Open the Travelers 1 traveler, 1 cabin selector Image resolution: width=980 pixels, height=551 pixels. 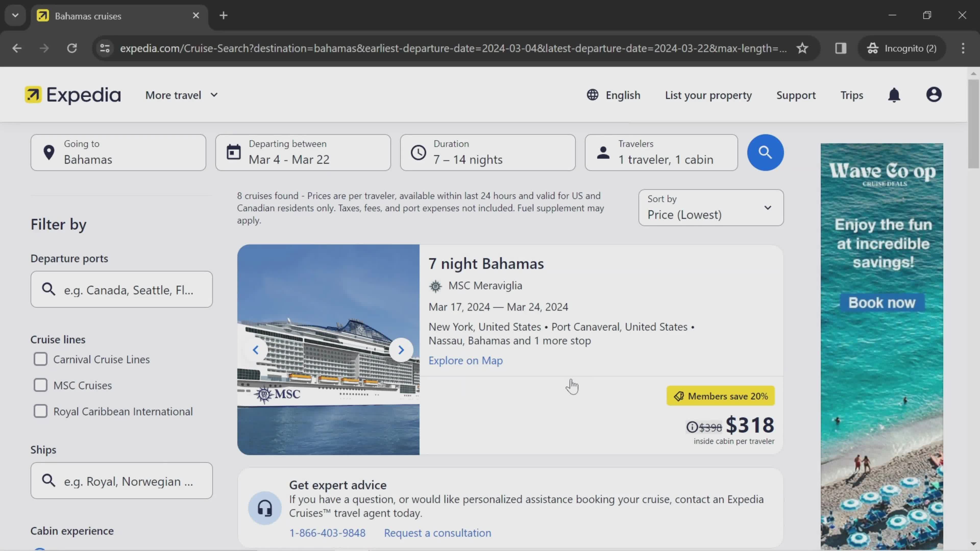661,153
